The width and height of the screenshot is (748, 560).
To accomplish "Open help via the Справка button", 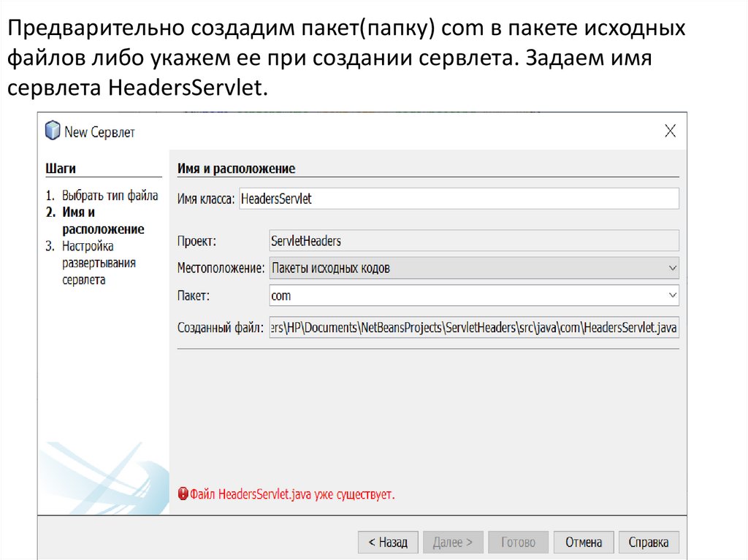I will 649,542.
